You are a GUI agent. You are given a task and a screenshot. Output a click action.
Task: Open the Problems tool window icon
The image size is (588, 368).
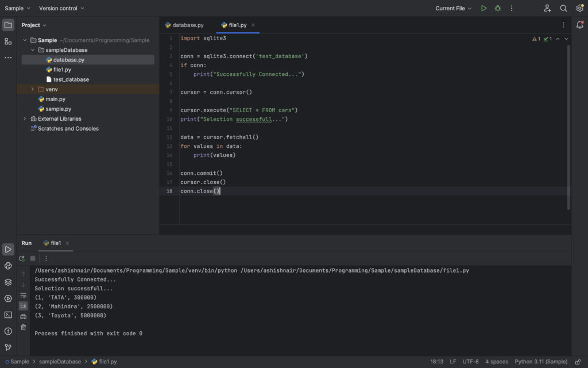coord(7,330)
